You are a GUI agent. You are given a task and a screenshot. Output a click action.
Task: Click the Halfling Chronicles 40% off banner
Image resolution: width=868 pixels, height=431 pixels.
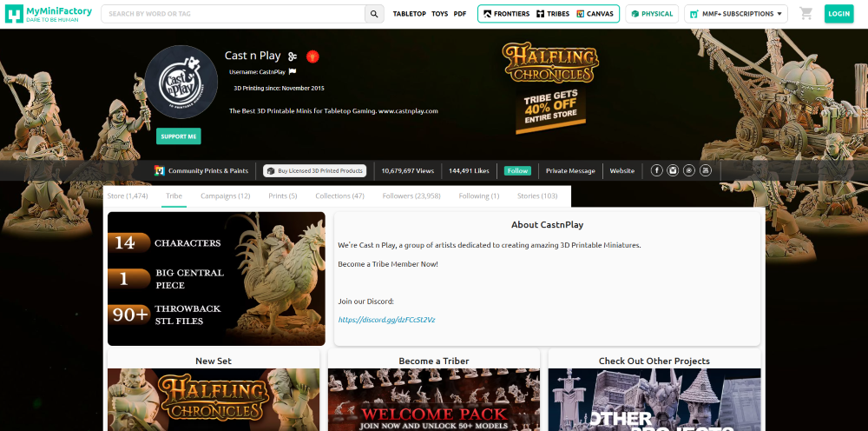(x=551, y=89)
